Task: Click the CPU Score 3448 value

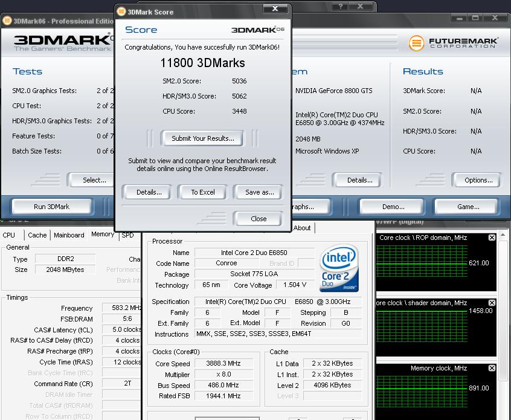Action: click(239, 111)
